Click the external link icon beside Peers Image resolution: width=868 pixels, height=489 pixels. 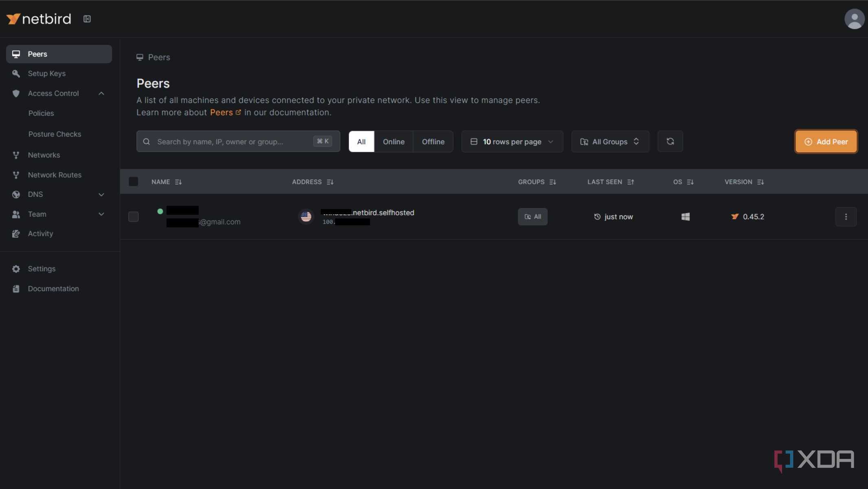coord(238,112)
